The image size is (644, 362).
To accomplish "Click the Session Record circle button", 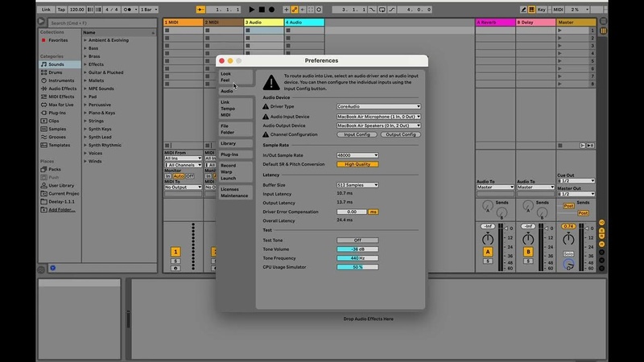I will point(319,10).
